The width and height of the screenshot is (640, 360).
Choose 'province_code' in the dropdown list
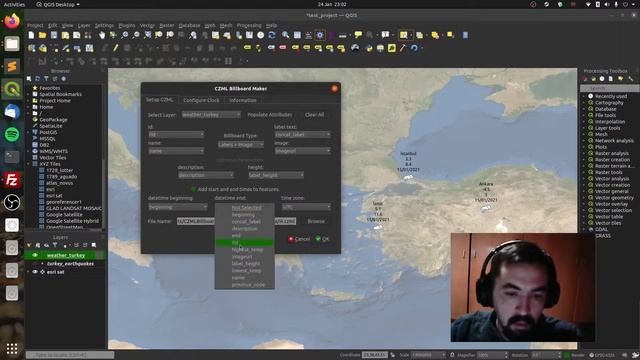click(x=244, y=284)
